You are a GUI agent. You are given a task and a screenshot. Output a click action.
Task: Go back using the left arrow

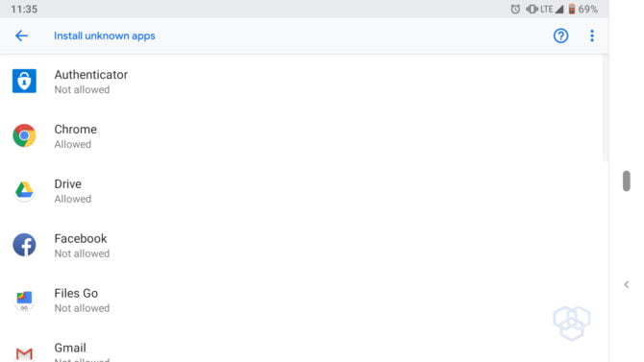tap(21, 36)
